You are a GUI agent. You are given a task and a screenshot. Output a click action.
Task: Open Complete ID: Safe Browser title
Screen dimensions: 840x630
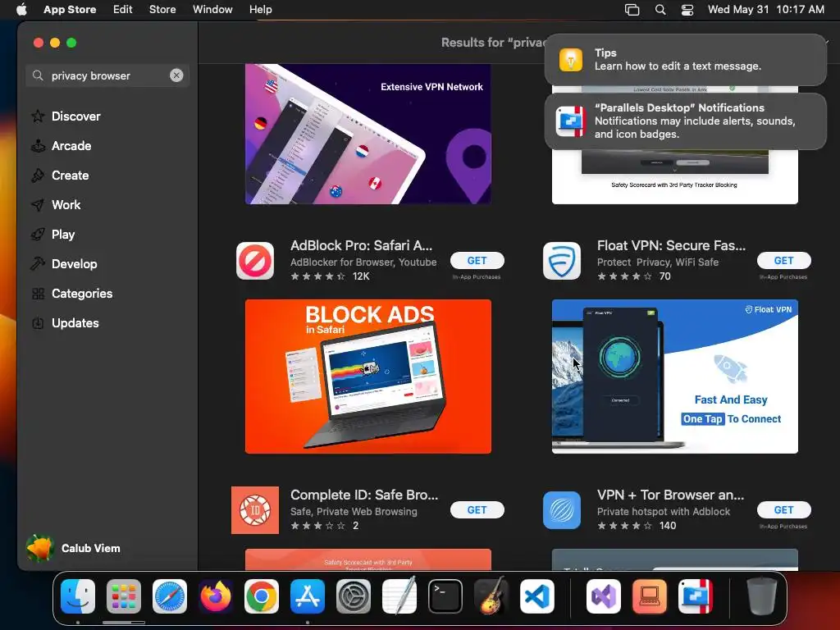[x=364, y=495]
